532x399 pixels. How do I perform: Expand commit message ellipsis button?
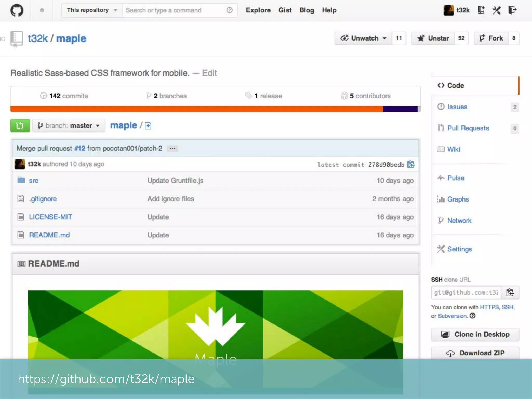coord(172,149)
